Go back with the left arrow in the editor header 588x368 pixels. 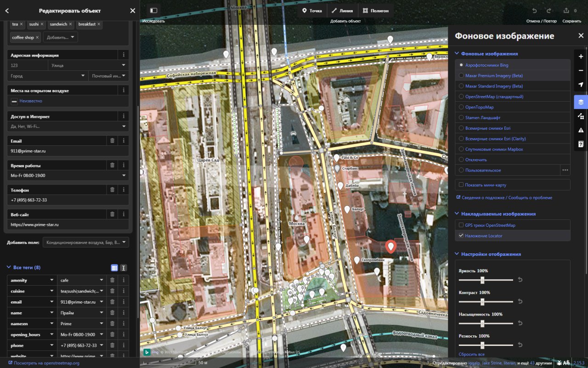point(7,11)
